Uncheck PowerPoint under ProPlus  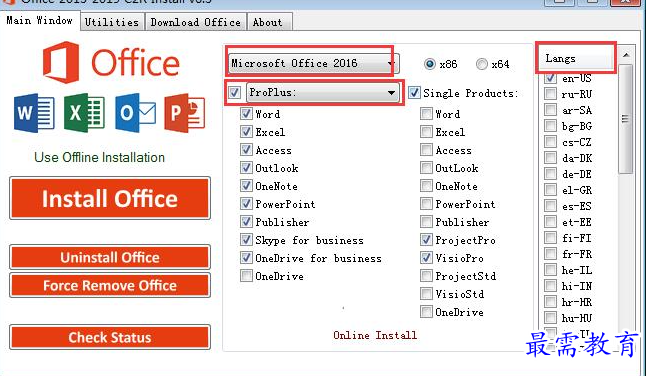pyautogui.click(x=246, y=203)
